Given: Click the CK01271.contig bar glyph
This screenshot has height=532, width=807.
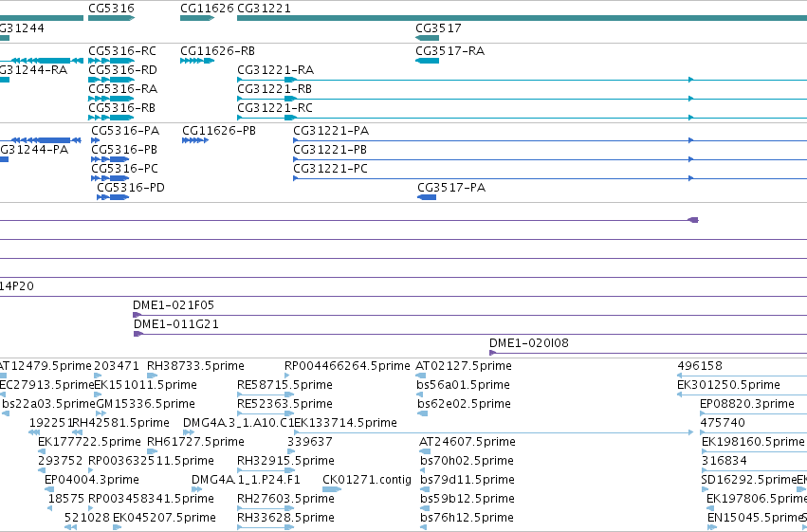Looking at the screenshot, I should 332,489.
